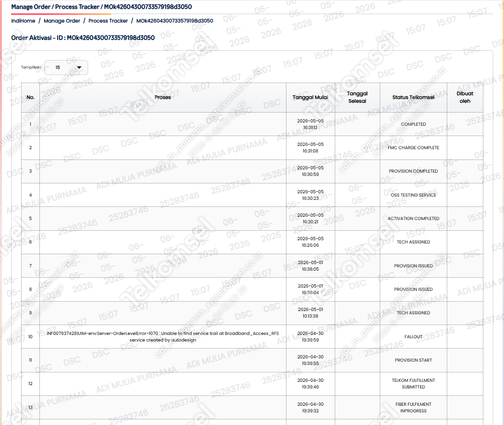Click date 2026-05-01 16:38:05
The width and height of the screenshot is (504, 425).
point(310,266)
